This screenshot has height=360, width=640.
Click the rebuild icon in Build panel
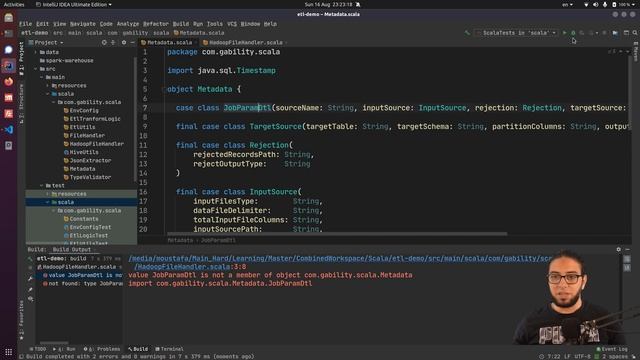tap(31, 259)
